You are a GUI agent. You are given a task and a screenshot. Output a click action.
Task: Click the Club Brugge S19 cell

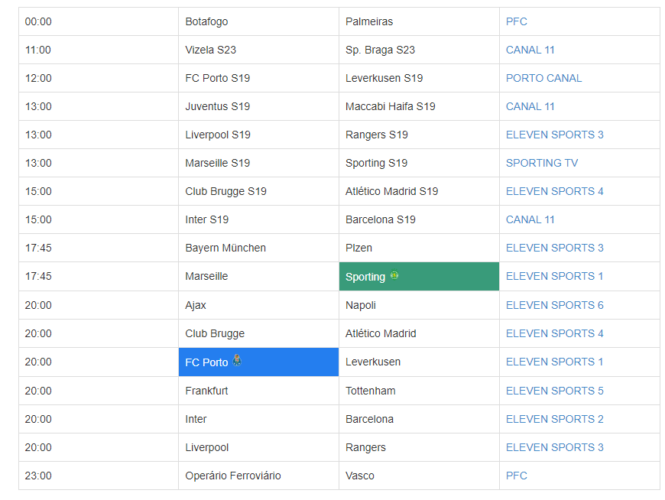pyautogui.click(x=259, y=191)
